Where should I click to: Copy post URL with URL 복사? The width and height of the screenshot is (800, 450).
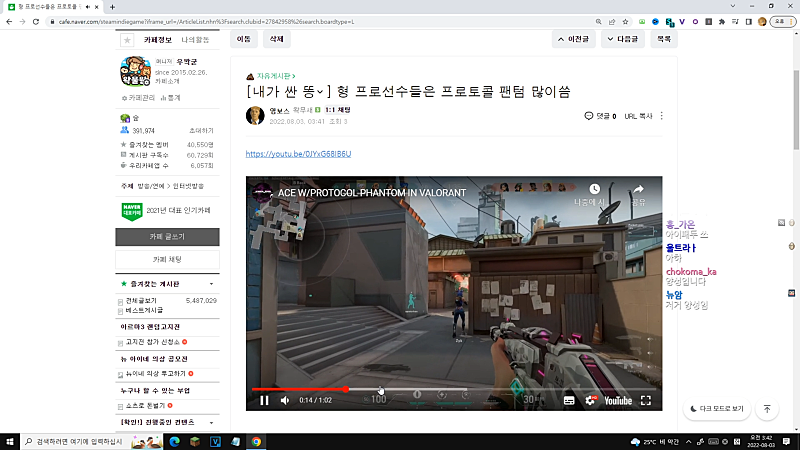click(638, 116)
